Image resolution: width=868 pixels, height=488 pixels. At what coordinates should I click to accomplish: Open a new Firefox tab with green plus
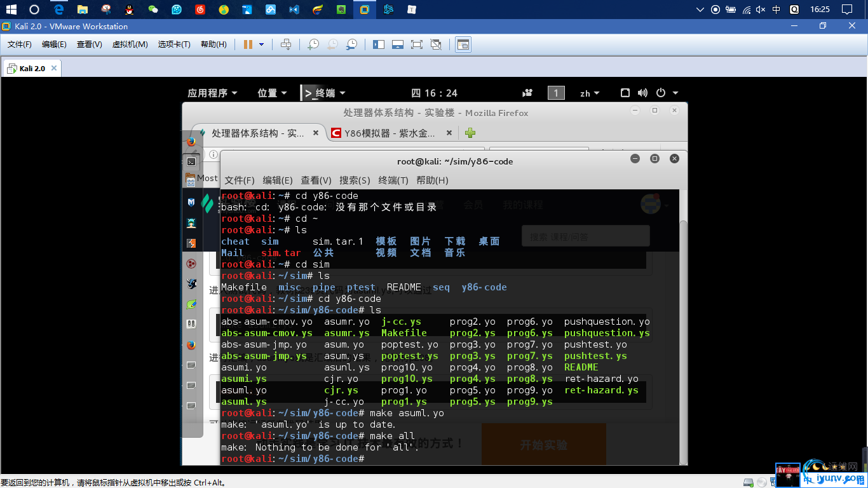(470, 133)
